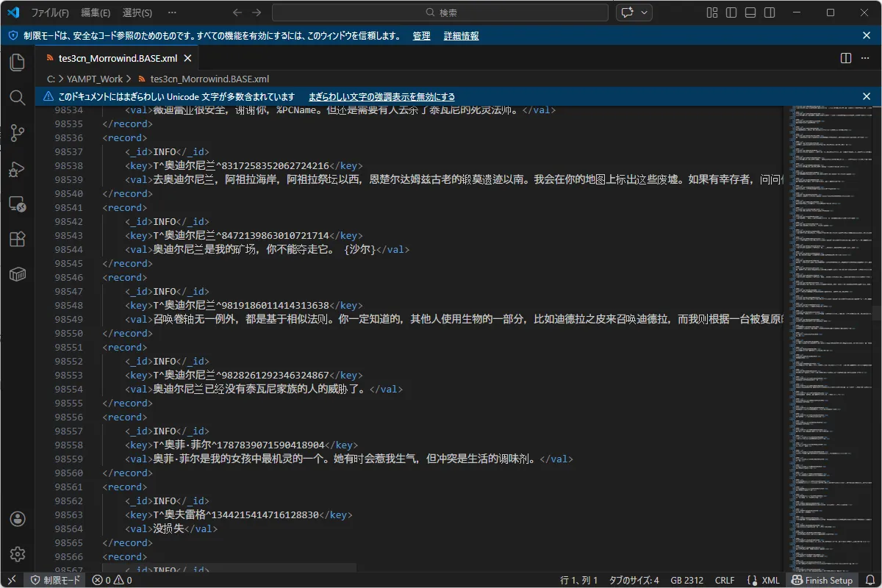Click the 管理 link in trust banner
The width and height of the screenshot is (882, 588).
[421, 36]
